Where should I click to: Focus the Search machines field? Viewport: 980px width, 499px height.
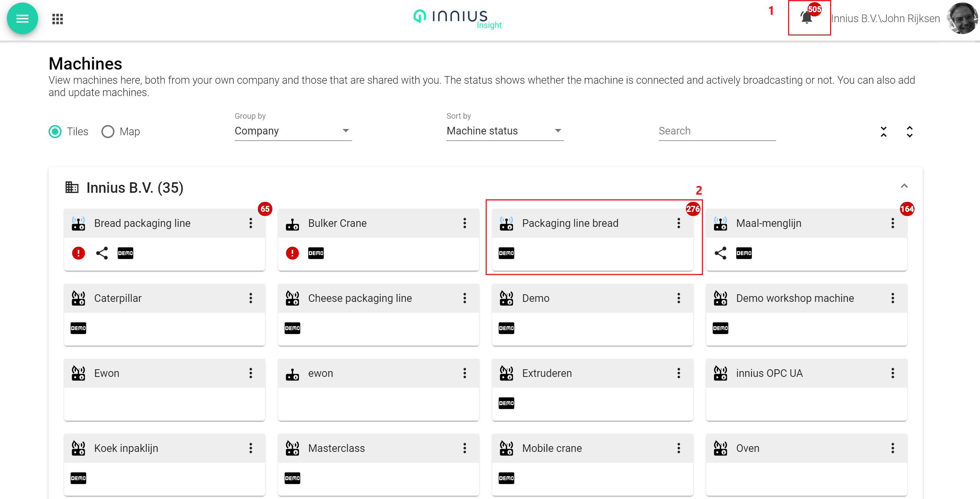coord(717,131)
